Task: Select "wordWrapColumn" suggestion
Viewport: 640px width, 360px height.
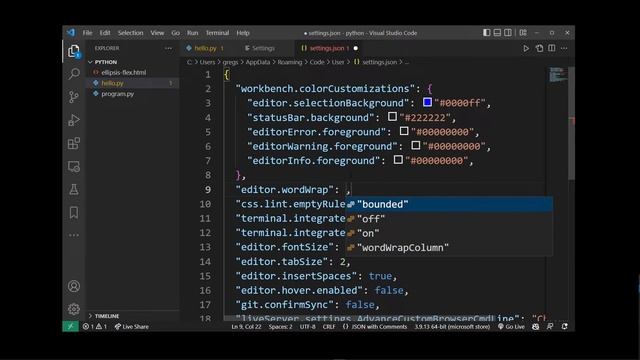Action: click(x=449, y=247)
